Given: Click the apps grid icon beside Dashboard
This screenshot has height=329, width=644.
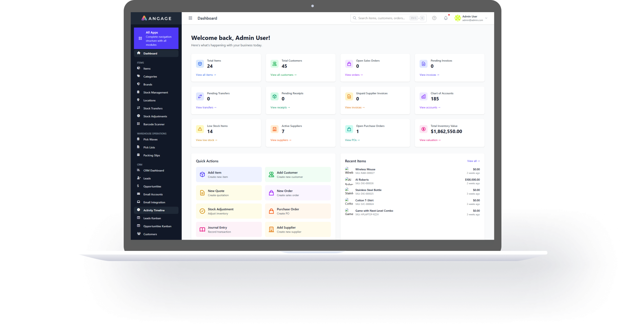Looking at the screenshot, I should [190, 18].
